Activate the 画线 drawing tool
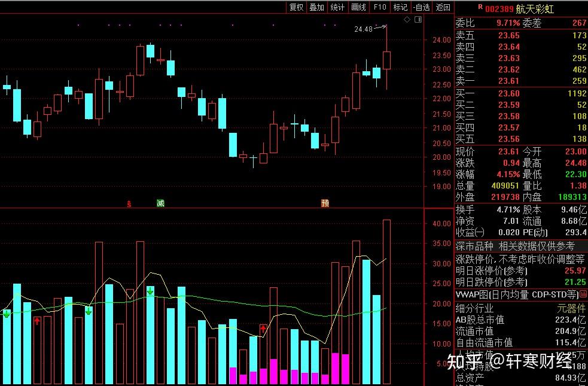588x386 pixels. [358, 7]
